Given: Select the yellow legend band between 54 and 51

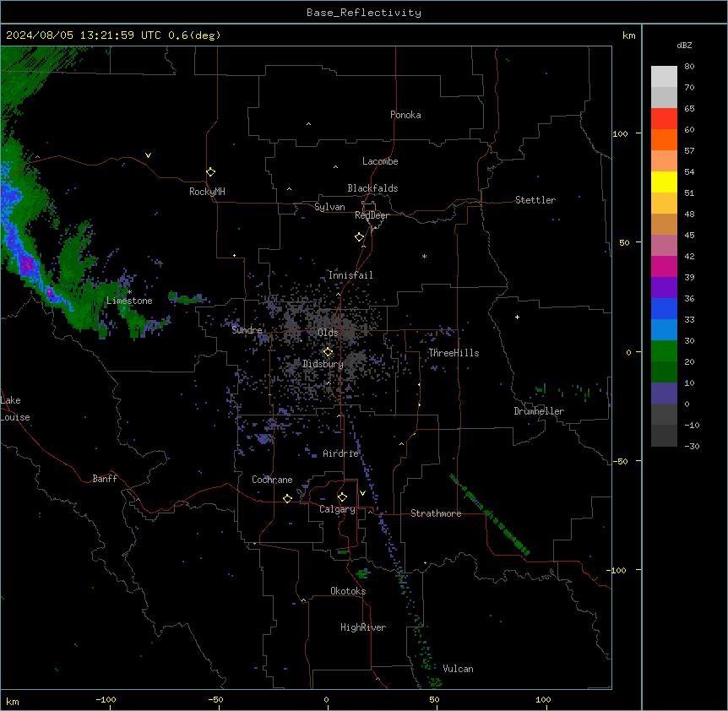Looking at the screenshot, I should 664,182.
